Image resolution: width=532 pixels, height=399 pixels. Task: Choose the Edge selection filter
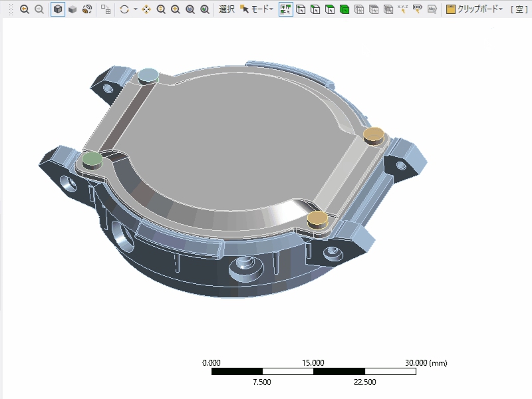(315, 9)
